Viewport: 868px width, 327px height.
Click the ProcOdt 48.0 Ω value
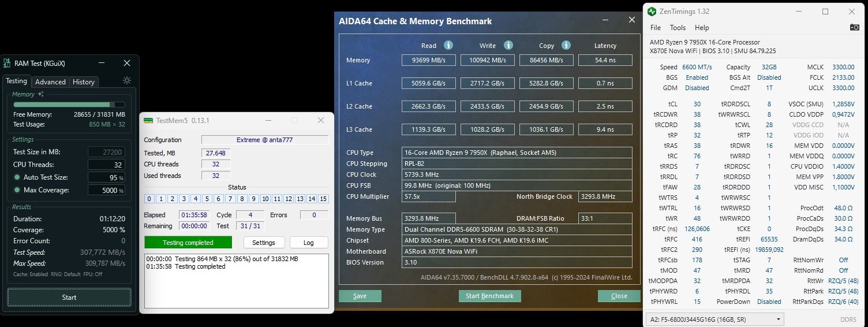pos(843,208)
